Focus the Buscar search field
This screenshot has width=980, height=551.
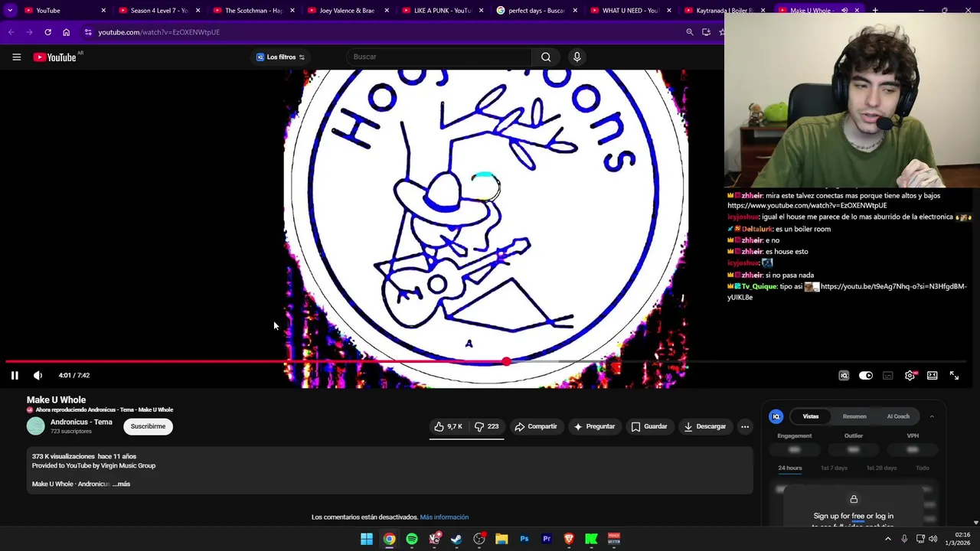click(x=439, y=57)
